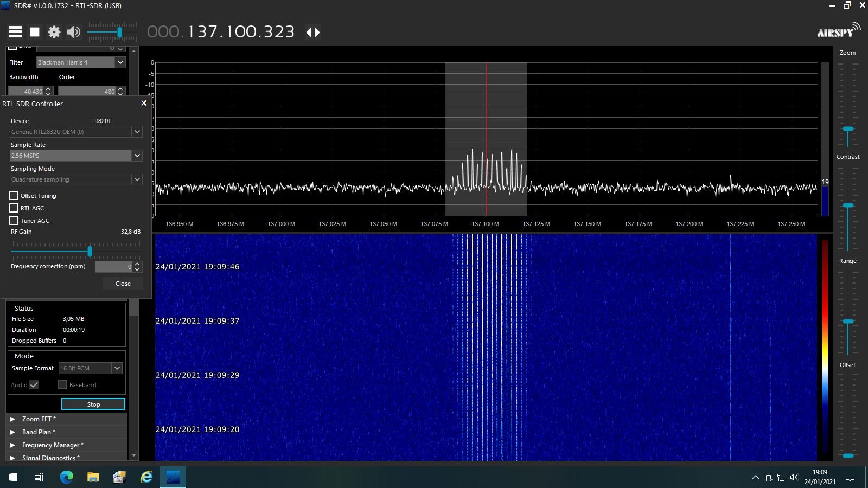This screenshot has height=488, width=868.
Task: Click the RF Gain slider handle
Action: (x=90, y=251)
